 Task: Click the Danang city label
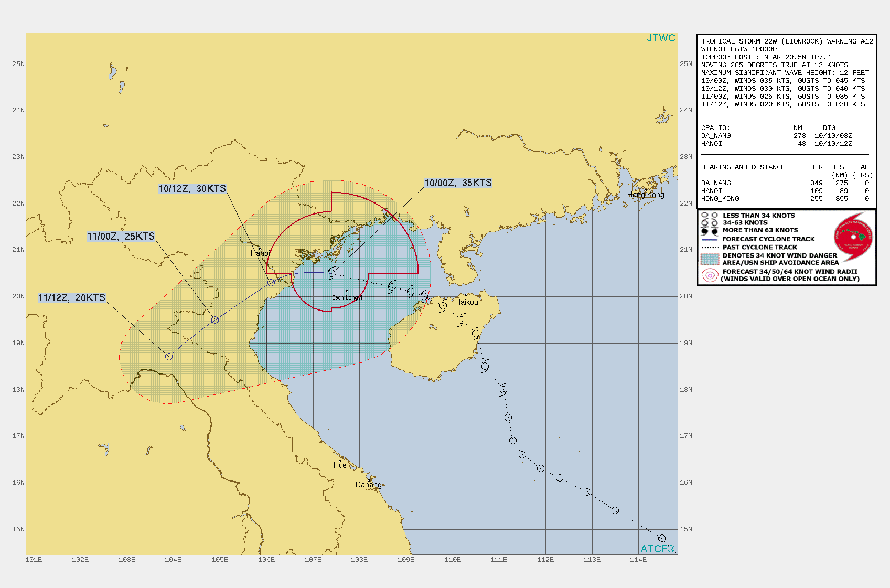(369, 485)
